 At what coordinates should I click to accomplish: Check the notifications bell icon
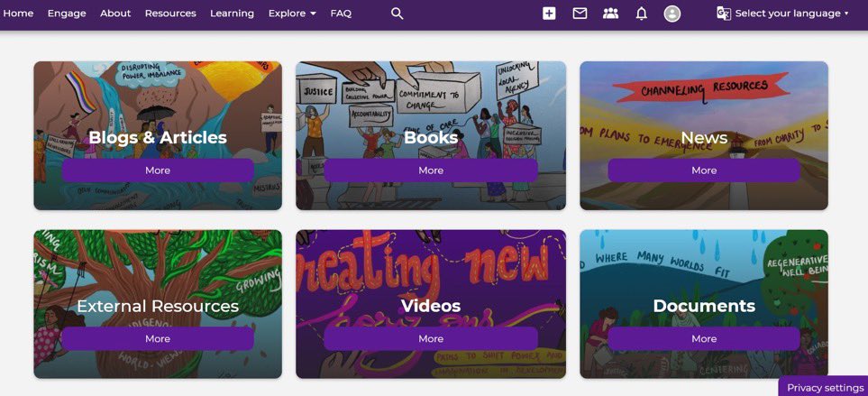[x=642, y=14]
